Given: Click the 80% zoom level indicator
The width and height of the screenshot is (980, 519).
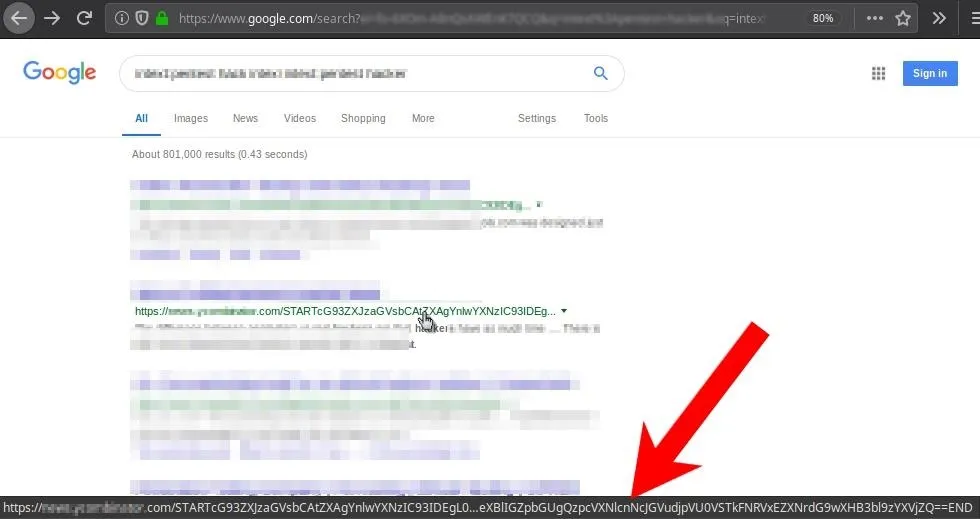Looking at the screenshot, I should click(x=822, y=19).
